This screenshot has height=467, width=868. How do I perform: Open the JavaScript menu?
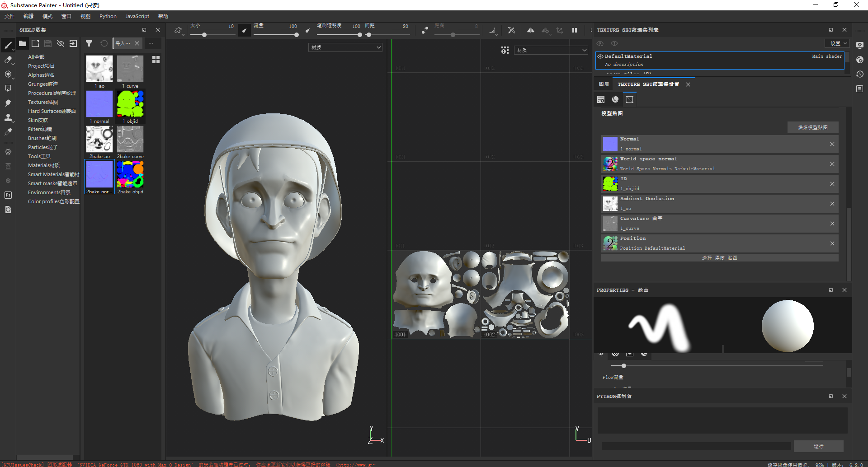[137, 16]
